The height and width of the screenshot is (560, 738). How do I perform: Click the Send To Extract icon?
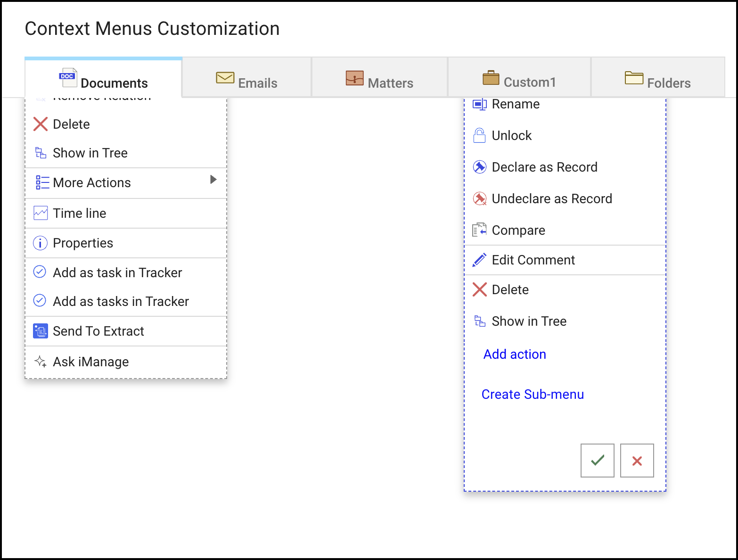coord(41,331)
